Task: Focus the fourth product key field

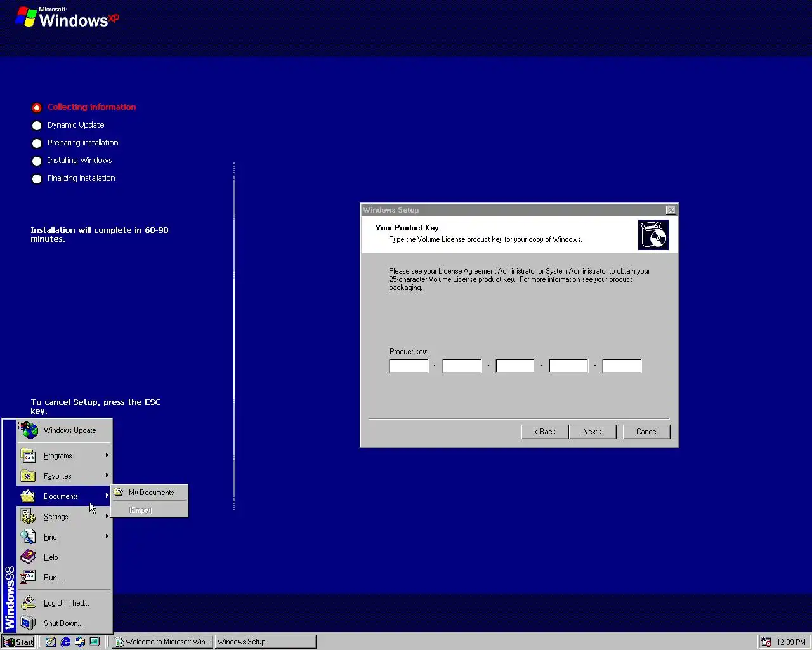Action: (x=568, y=366)
